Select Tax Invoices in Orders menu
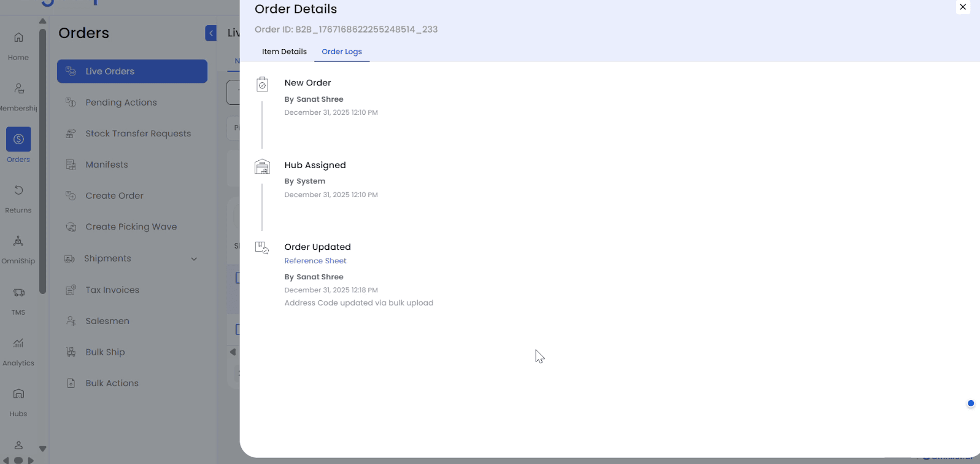 (x=112, y=290)
